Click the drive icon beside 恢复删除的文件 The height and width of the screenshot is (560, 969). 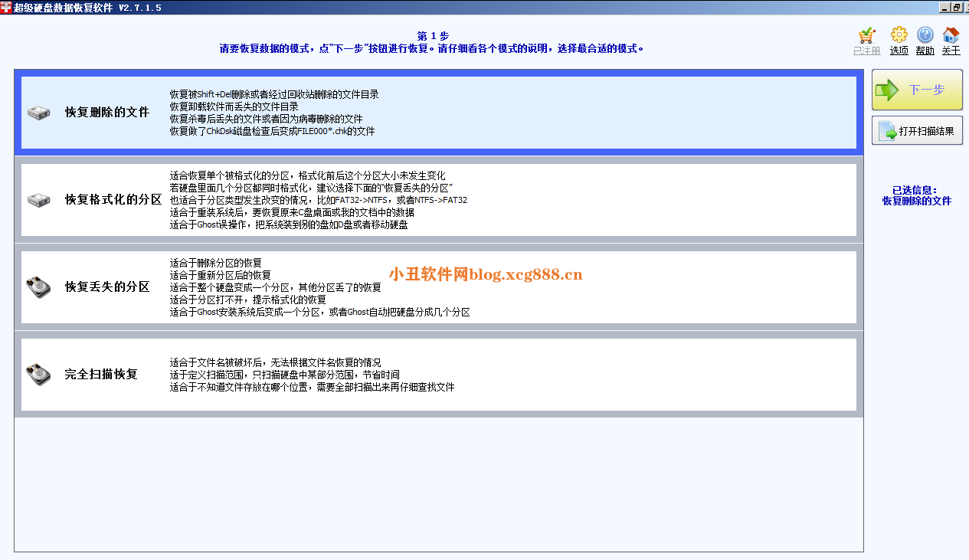(39, 113)
